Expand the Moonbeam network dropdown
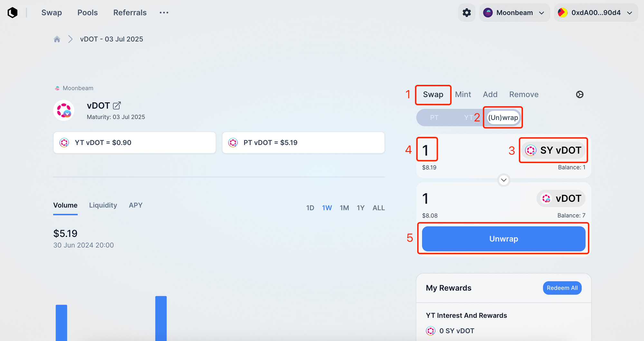The image size is (644, 341). click(x=515, y=13)
